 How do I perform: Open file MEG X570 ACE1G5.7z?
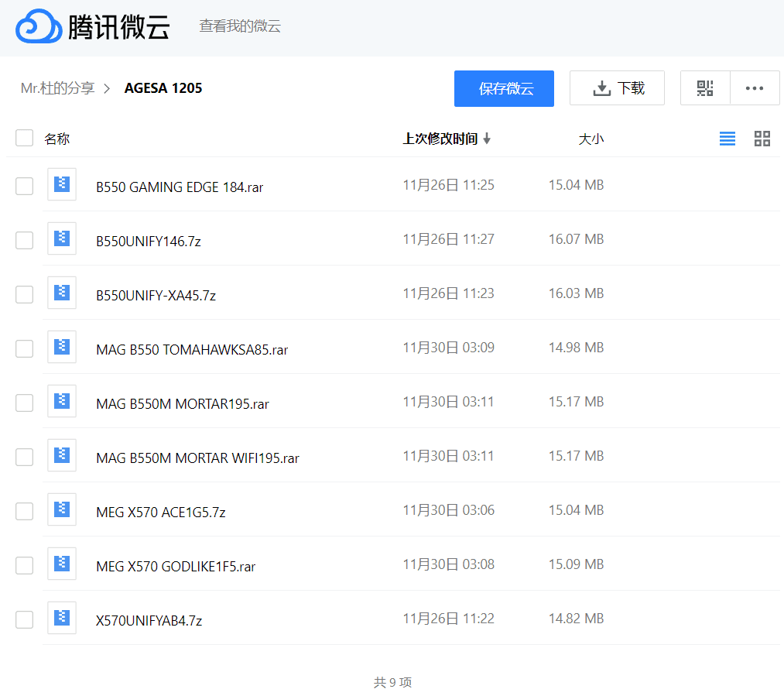[x=160, y=513]
